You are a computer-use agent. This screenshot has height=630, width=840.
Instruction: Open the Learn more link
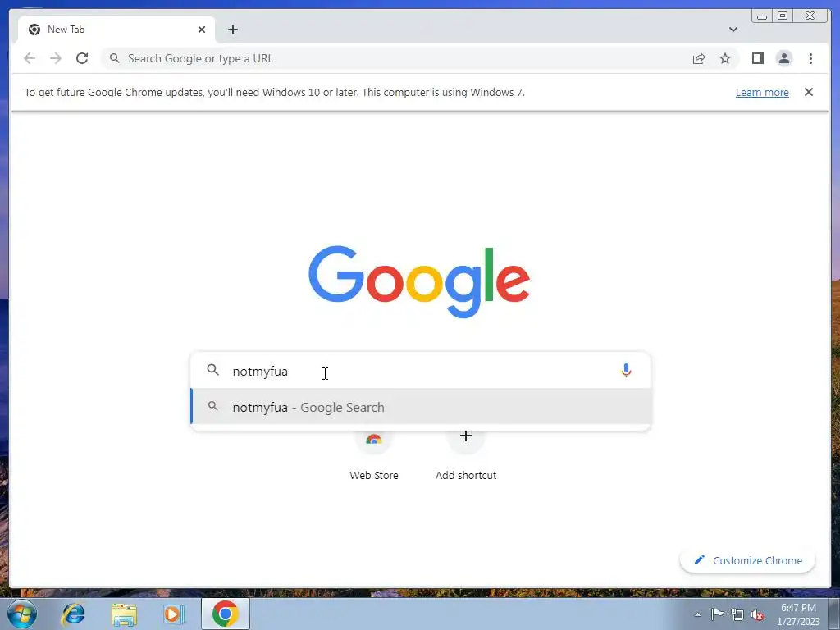[x=762, y=92]
